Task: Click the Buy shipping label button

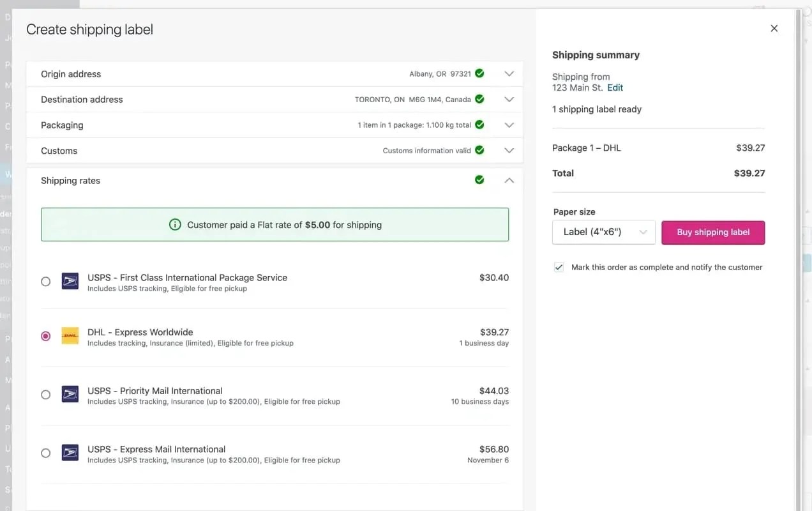Action: coord(713,233)
